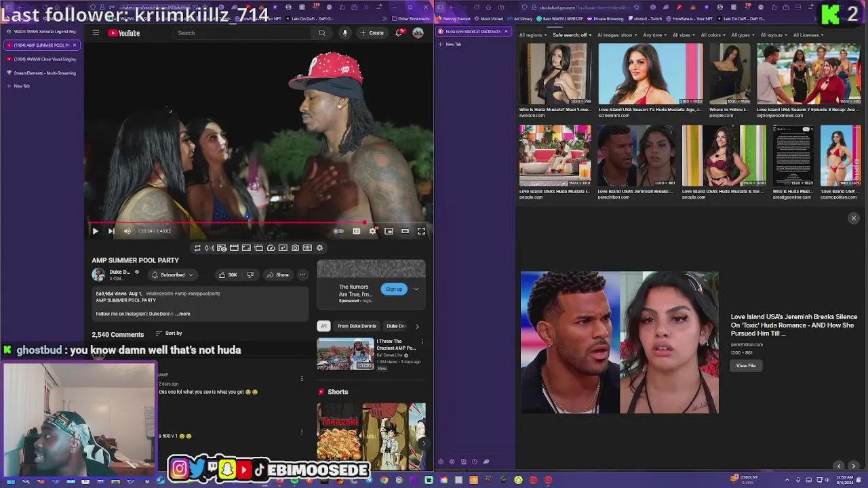Bookmark DuckDuckGo page with star icon
This screenshot has height=488, width=868.
[636, 7]
